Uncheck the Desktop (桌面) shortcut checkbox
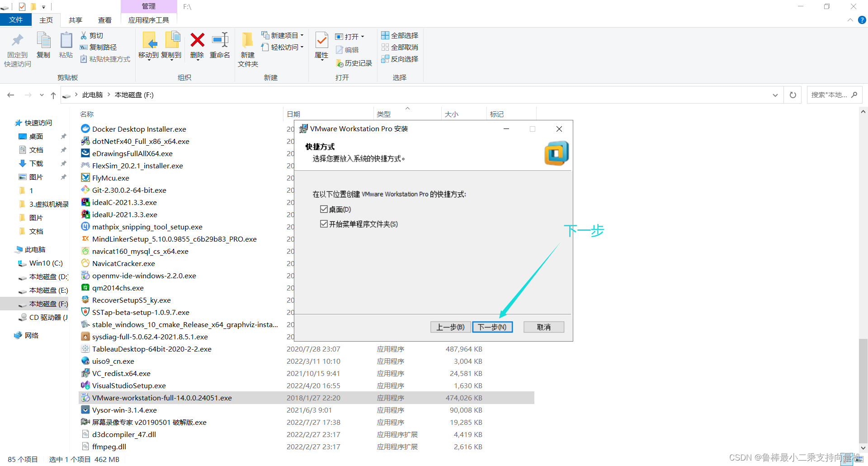This screenshot has width=868, height=466. coord(324,209)
